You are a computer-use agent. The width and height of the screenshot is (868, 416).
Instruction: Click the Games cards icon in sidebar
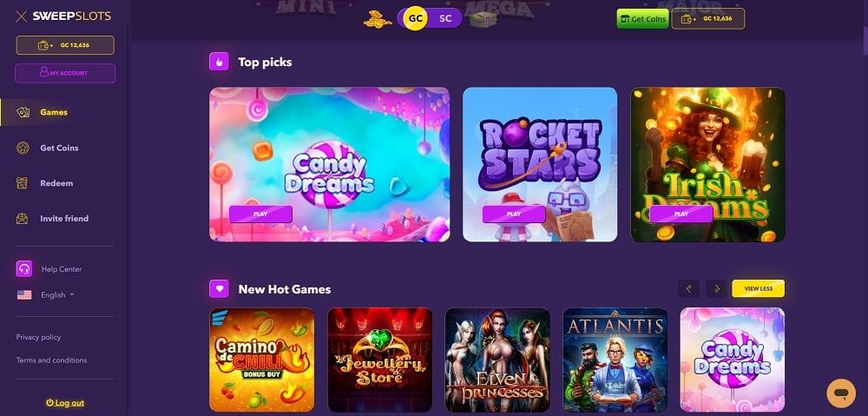pos(23,112)
